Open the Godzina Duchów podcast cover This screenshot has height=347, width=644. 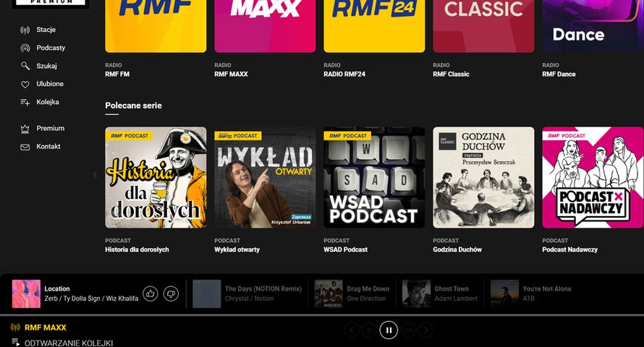pyautogui.click(x=483, y=177)
